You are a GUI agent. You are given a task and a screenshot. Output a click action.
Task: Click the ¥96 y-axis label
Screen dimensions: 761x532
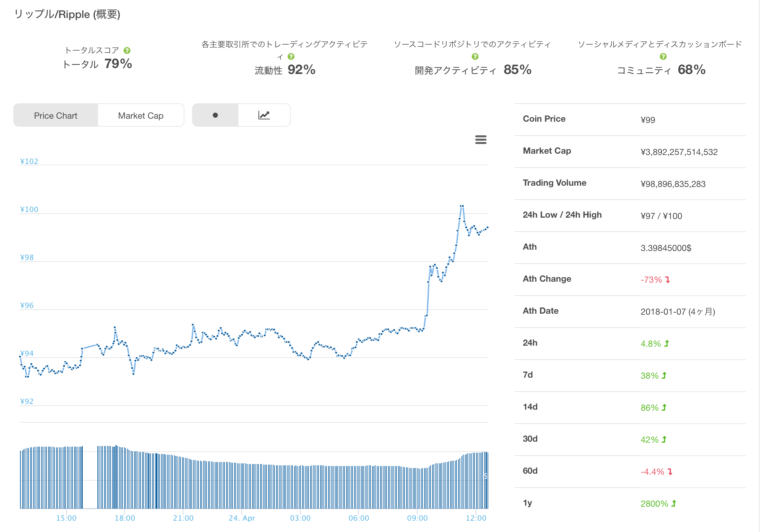(x=27, y=305)
